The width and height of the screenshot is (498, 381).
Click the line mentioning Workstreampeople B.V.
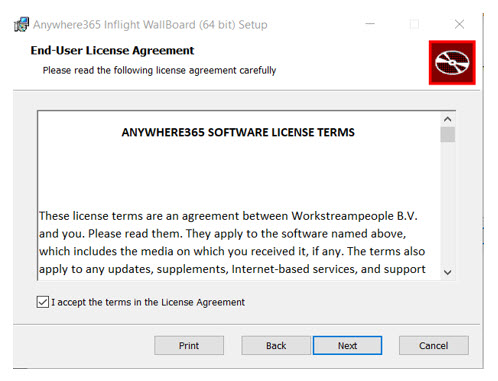(x=228, y=216)
